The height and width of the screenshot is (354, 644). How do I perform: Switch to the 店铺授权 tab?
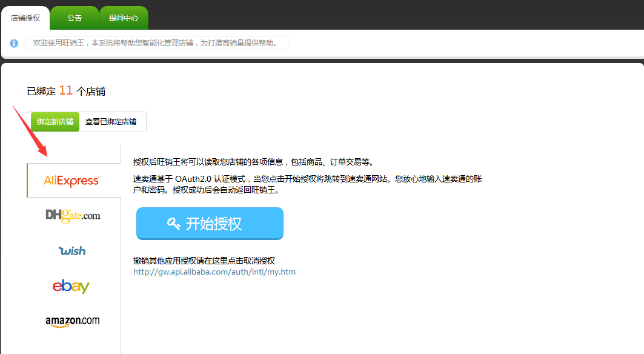(x=25, y=18)
